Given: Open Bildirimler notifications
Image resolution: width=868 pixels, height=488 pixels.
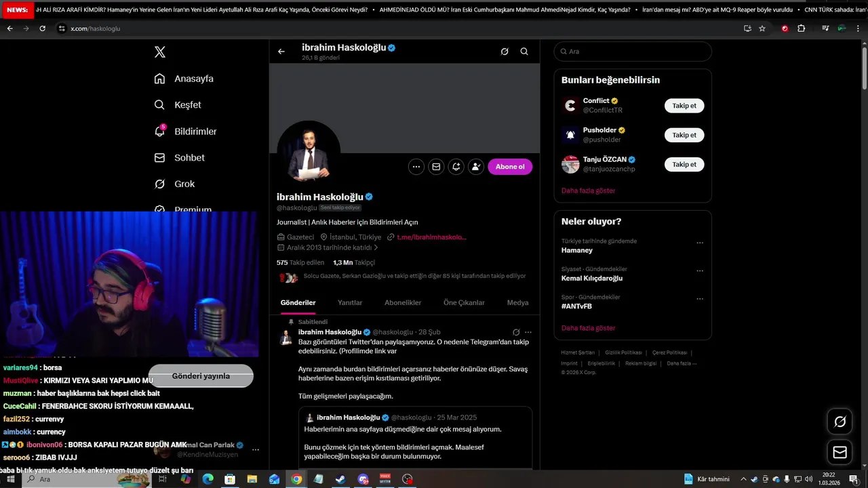Looking at the screenshot, I should tap(186, 131).
